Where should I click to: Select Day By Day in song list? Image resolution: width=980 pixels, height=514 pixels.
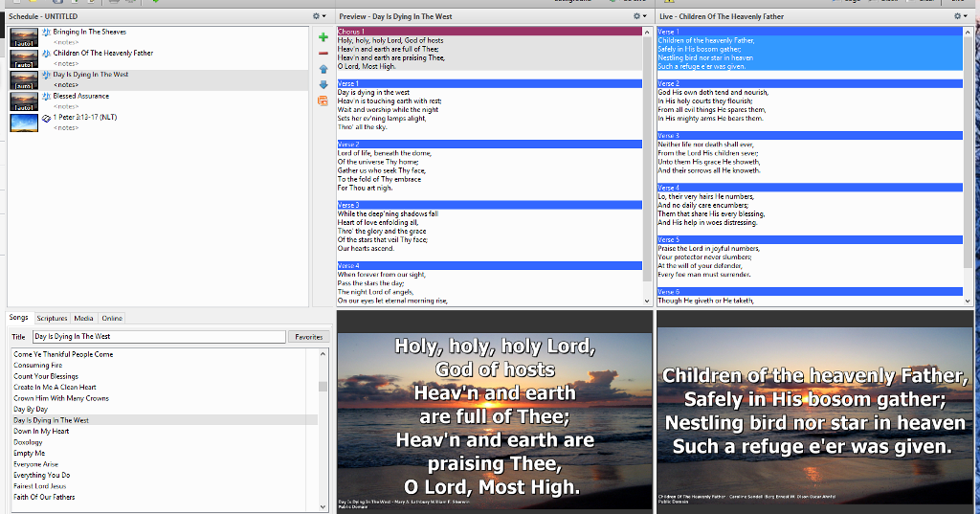pos(31,410)
